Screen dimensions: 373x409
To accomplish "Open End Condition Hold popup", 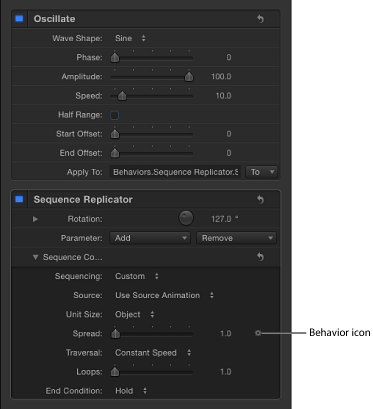I will 131,391.
